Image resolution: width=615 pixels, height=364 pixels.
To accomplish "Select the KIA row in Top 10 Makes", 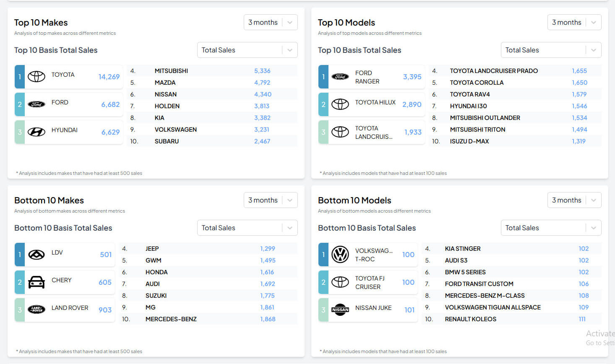I will click(212, 118).
